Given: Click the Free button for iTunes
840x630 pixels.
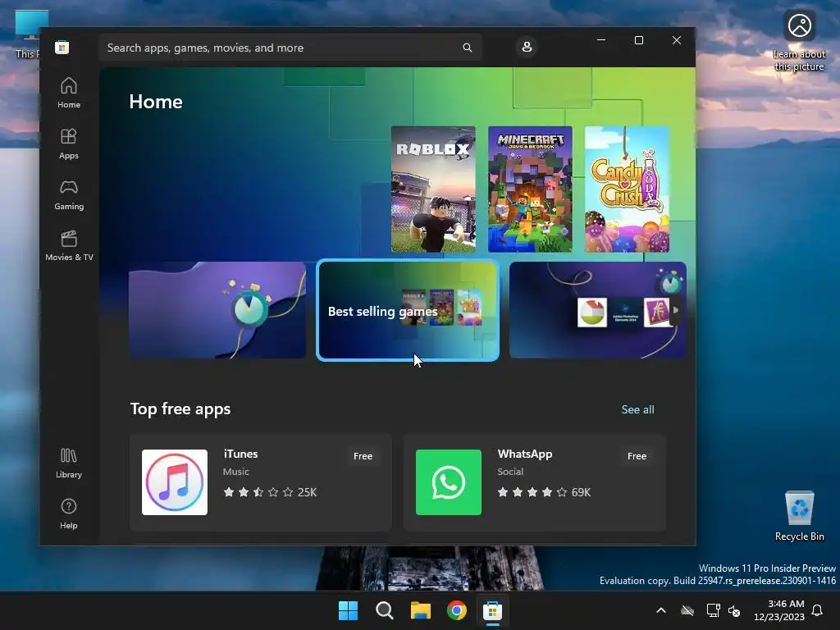Looking at the screenshot, I should pyautogui.click(x=363, y=456).
